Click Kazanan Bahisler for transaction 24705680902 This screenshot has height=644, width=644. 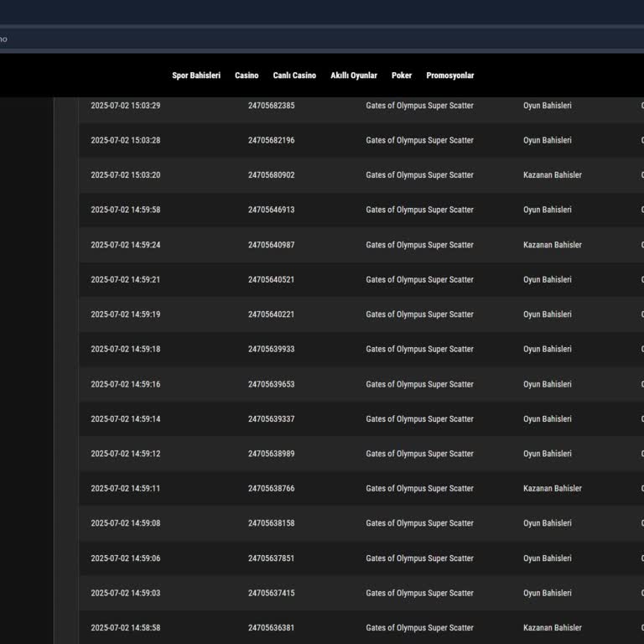tap(552, 175)
